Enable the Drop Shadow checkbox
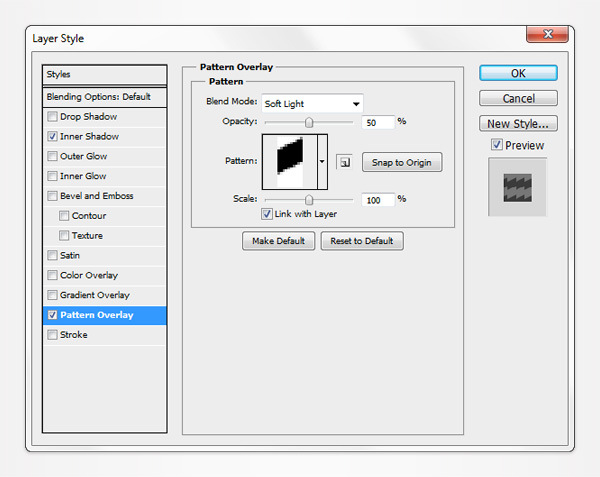This screenshot has width=600, height=477. click(52, 117)
